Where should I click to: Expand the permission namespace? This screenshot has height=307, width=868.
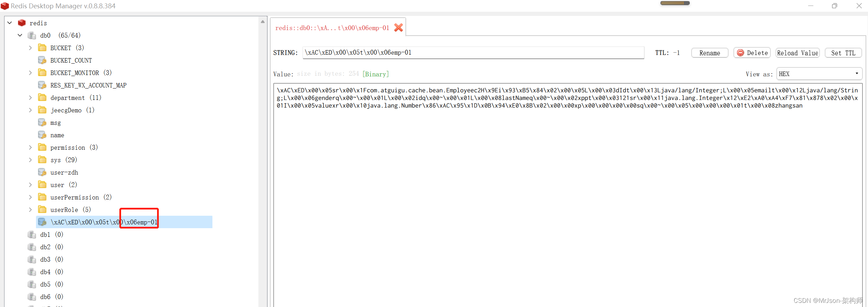pos(30,147)
